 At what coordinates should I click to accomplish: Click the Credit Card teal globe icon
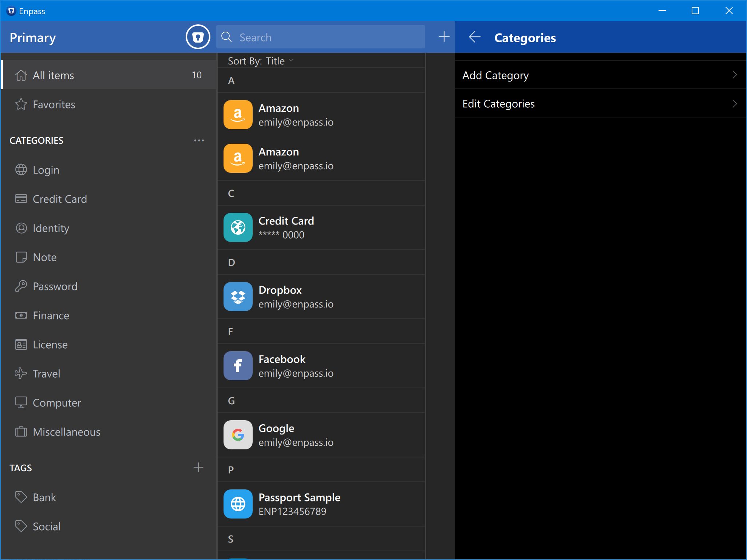coord(238,227)
